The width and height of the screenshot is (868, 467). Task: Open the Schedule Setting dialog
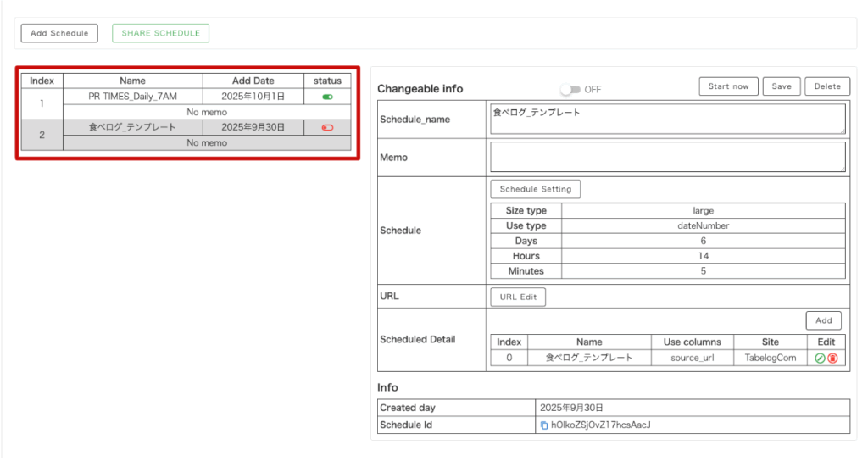coord(535,189)
